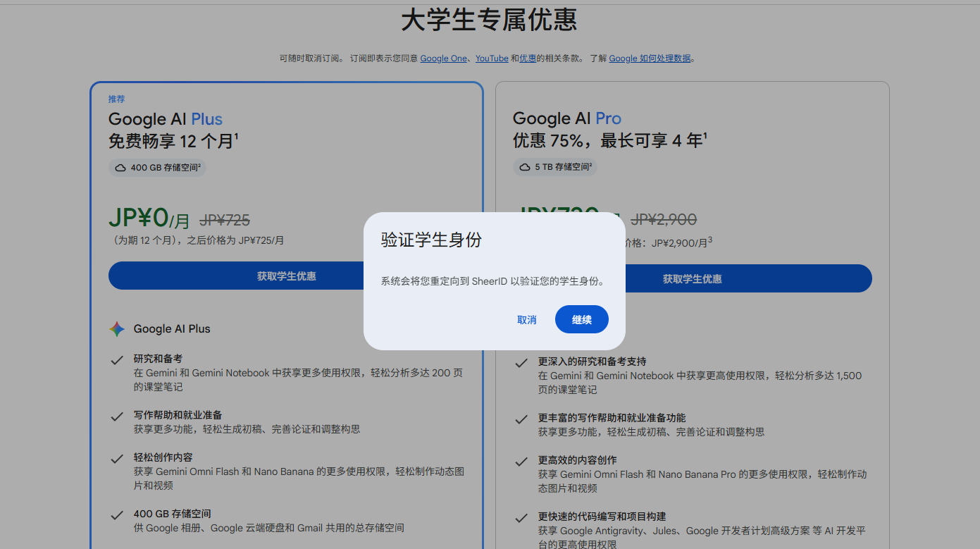Click the checkmark beside 研究和备考
980x549 pixels.
pos(117,360)
